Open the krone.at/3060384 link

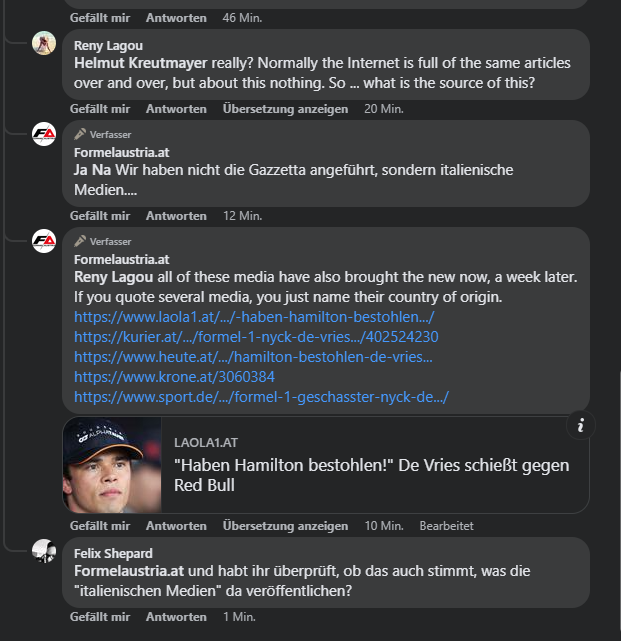click(x=174, y=377)
